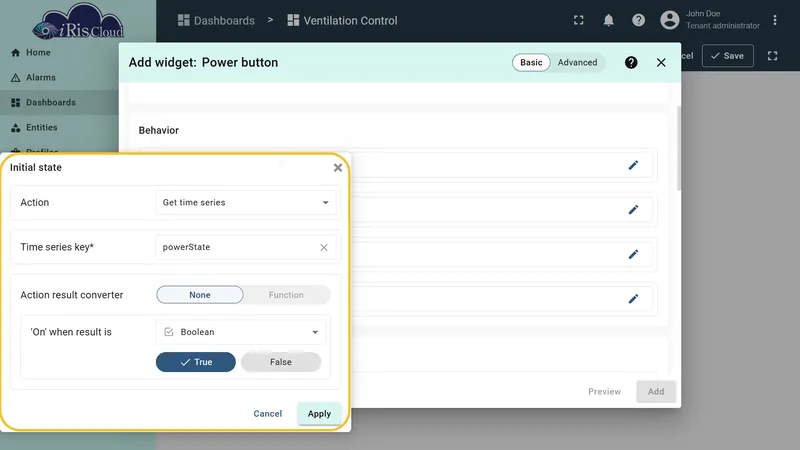This screenshot has height=450, width=800.
Task: Toggle fullscreen icon in top bar
Action: coord(578,20)
